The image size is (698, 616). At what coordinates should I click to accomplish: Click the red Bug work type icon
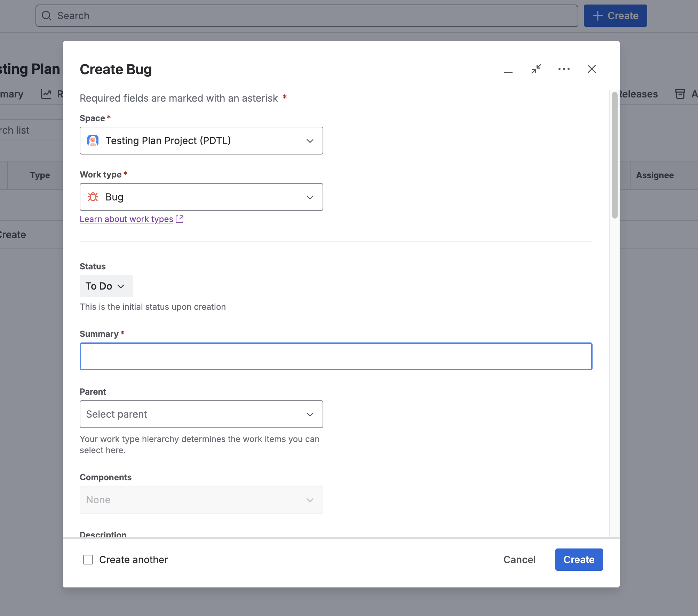[93, 197]
